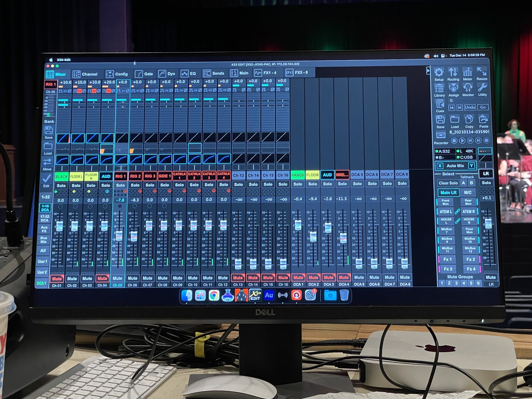Select the 17-32 DCA bank
532x399 pixels.
(x=44, y=218)
